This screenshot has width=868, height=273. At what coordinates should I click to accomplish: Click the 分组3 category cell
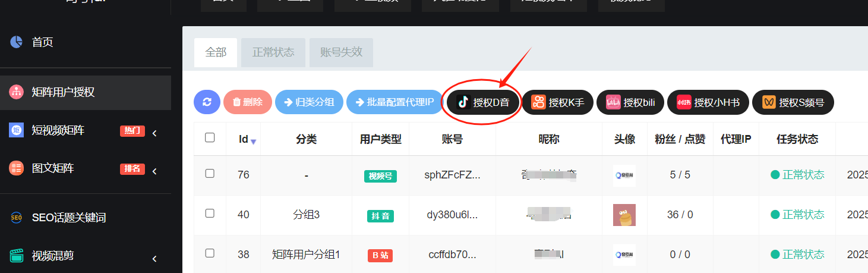307,215
